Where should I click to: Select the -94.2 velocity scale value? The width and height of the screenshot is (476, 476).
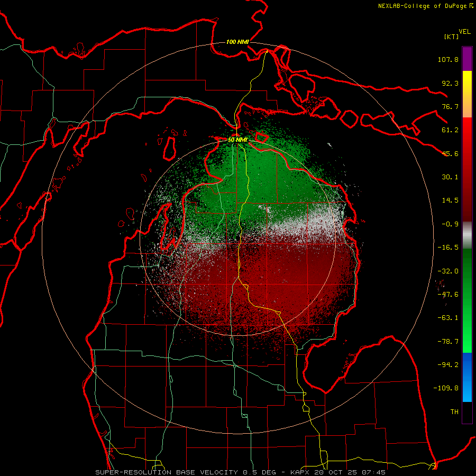(x=448, y=364)
